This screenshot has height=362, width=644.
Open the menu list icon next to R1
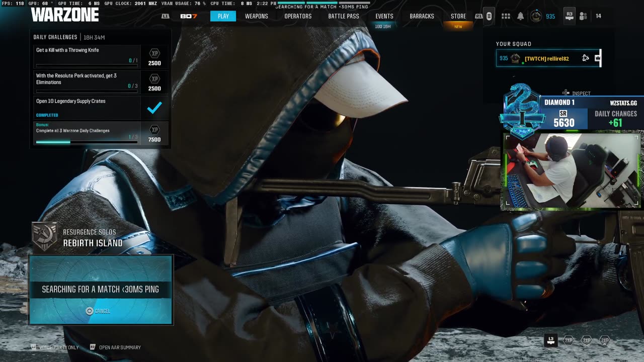click(x=489, y=16)
